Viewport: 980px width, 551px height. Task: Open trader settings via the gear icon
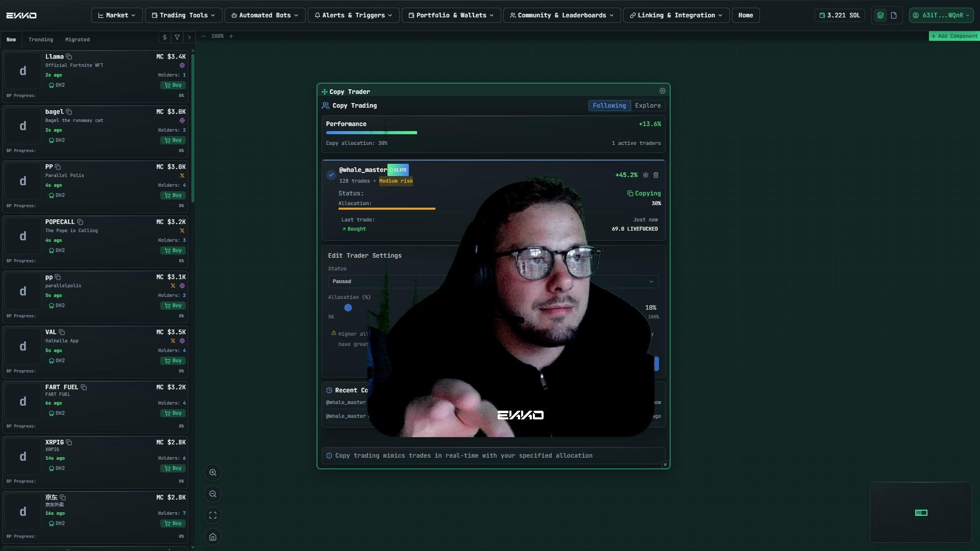(645, 175)
